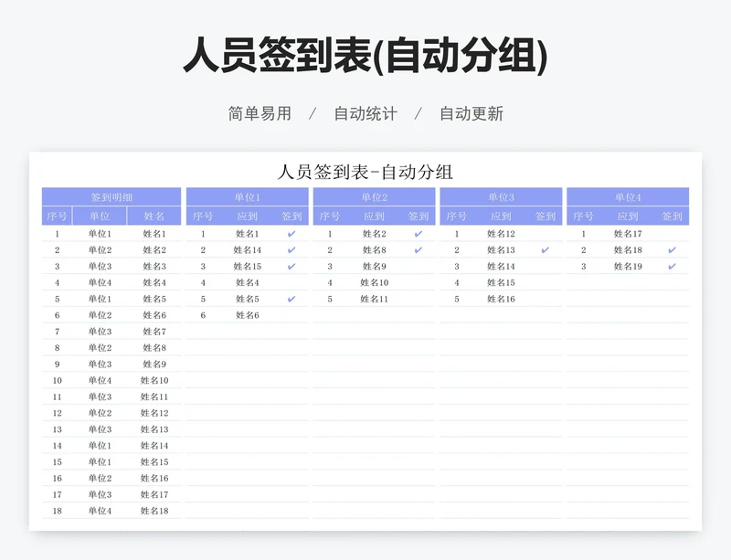Image resolution: width=731 pixels, height=560 pixels.
Task: Select 姓名10 in the 单位2 table
Action: pos(374,282)
